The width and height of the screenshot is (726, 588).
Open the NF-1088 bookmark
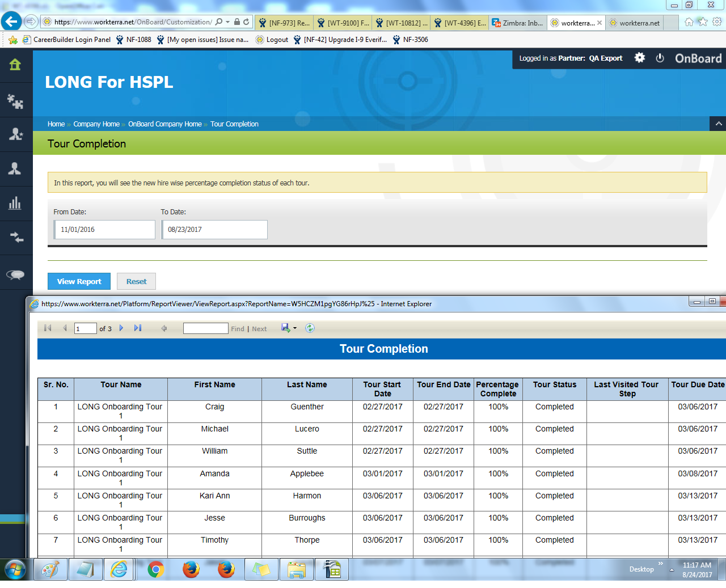click(134, 40)
